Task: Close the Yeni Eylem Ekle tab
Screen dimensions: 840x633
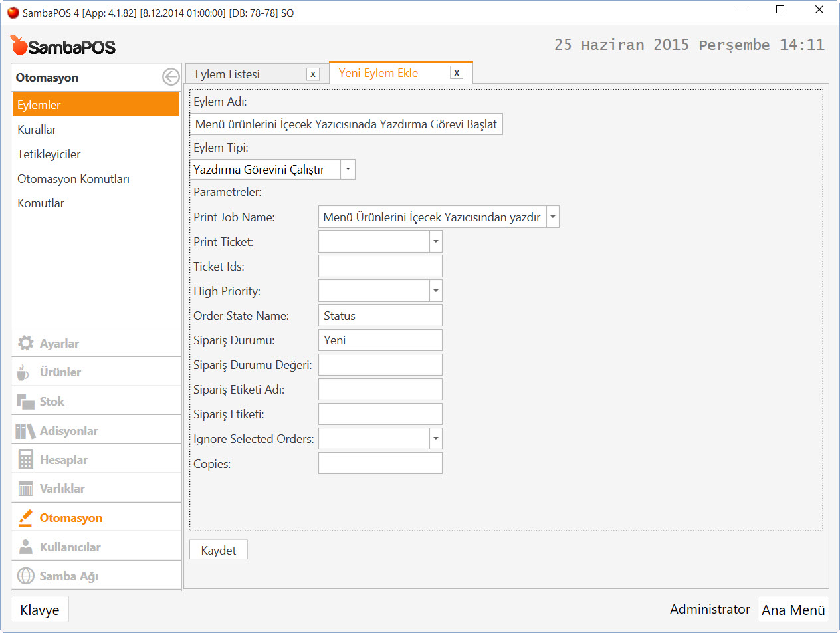Action: 457,73
